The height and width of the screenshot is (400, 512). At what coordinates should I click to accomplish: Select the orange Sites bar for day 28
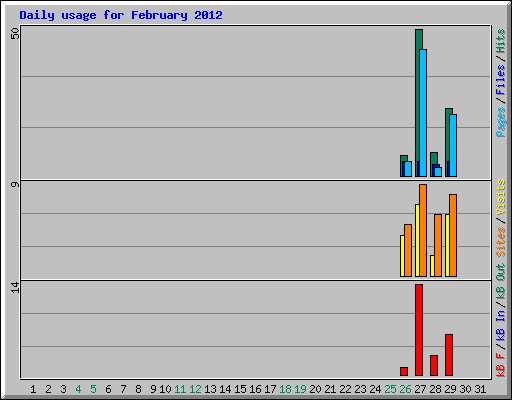point(438,245)
